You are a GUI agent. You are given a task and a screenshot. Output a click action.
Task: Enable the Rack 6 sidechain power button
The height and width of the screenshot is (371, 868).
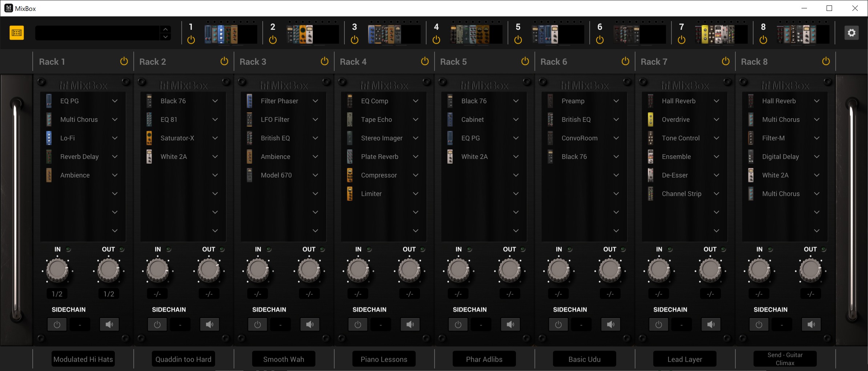point(558,324)
